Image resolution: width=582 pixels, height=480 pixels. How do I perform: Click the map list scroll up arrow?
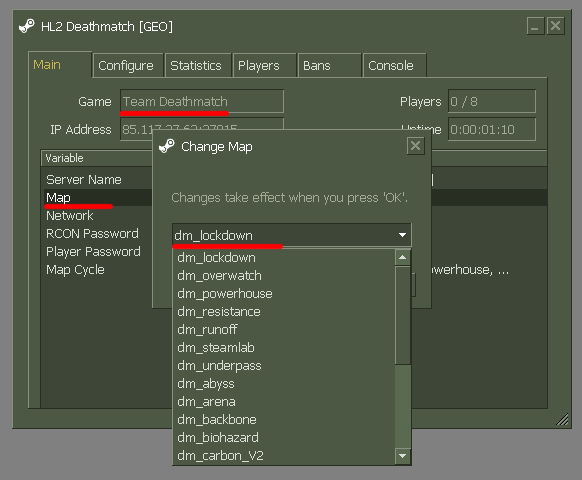pyautogui.click(x=403, y=257)
